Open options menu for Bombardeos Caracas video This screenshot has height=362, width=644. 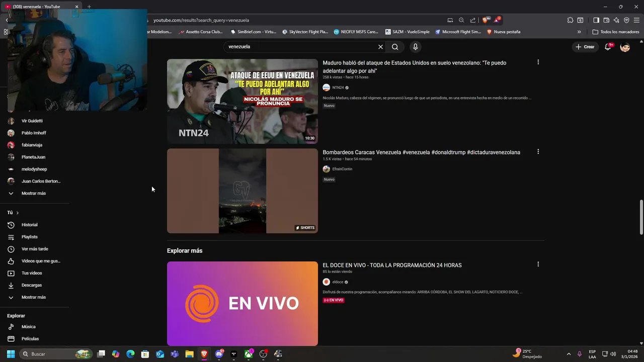click(538, 152)
